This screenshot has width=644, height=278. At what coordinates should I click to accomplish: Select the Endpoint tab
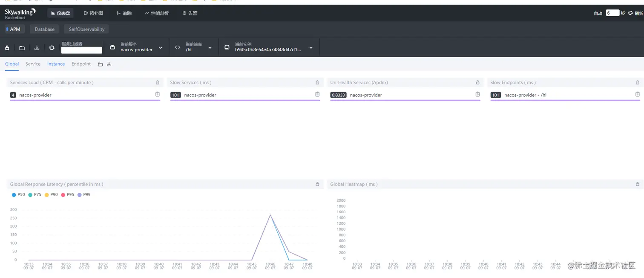click(x=81, y=64)
